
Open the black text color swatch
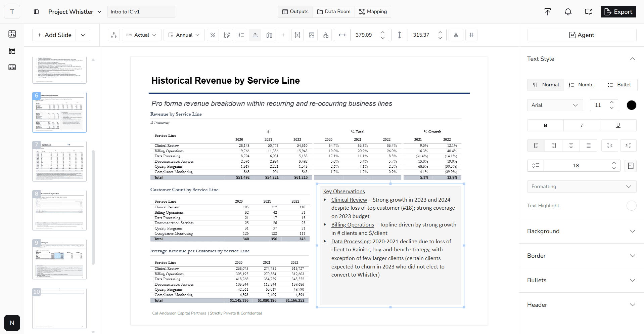pos(631,105)
